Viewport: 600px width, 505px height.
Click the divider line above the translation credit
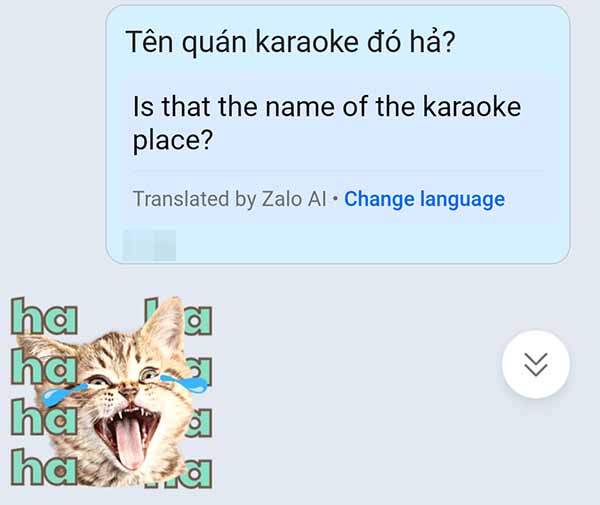tap(338, 171)
